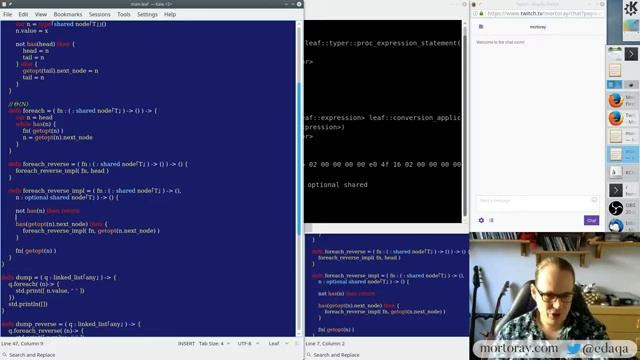Switch to the first Kate editor taskbar entry
Screen dimensions: 640x360
[623, 136]
